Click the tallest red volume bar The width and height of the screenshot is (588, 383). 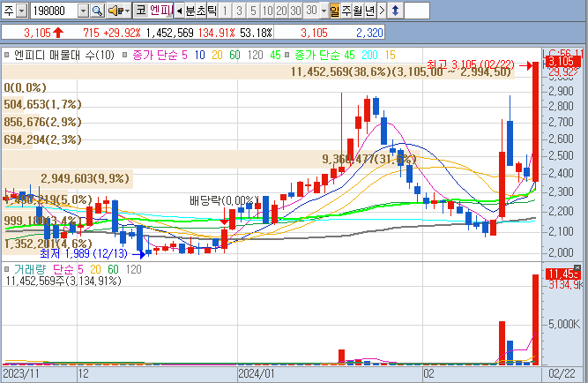point(535,319)
